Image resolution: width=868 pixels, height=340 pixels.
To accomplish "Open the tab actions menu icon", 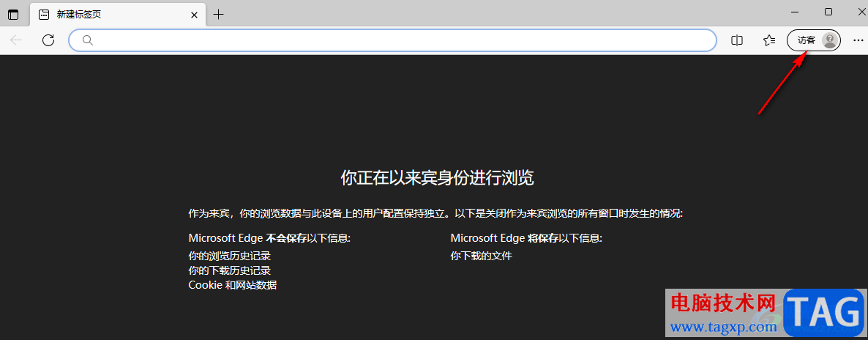I will coord(12,15).
